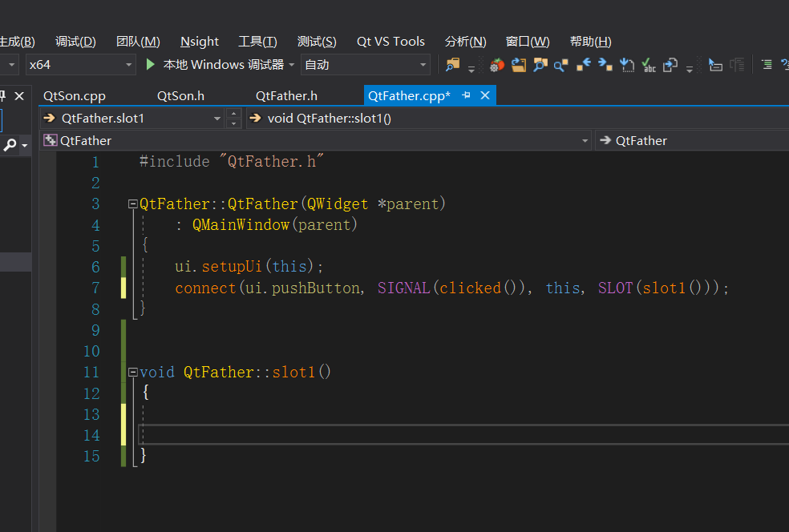Viewport: 789px width, 532px height.
Task: Collapse the QtFather constructor block
Action: [x=133, y=204]
